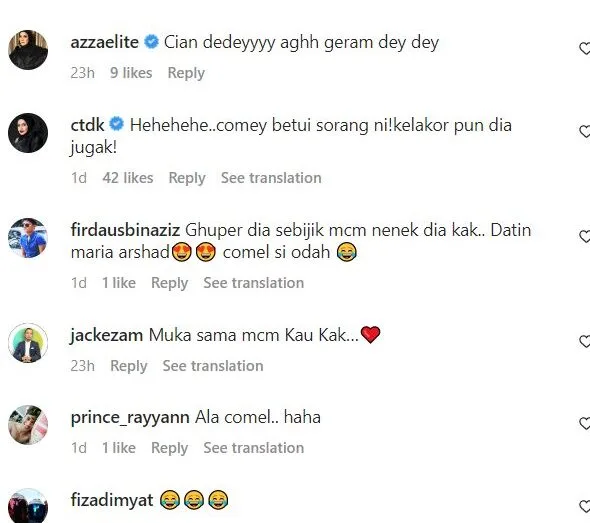Heart prince_rayyann's comment
Image resolution: width=590 pixels, height=523 pixels.
coord(585,424)
